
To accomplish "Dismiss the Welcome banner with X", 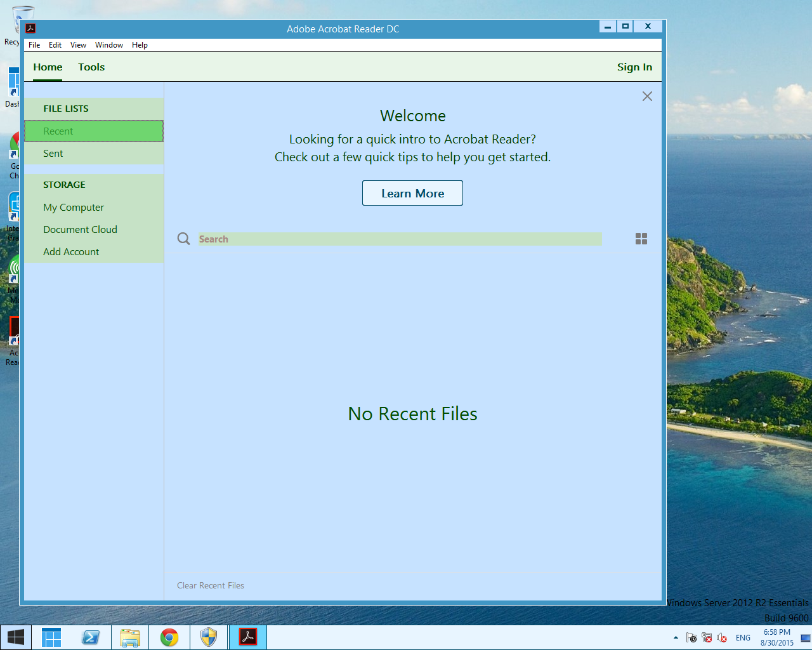I will (647, 96).
